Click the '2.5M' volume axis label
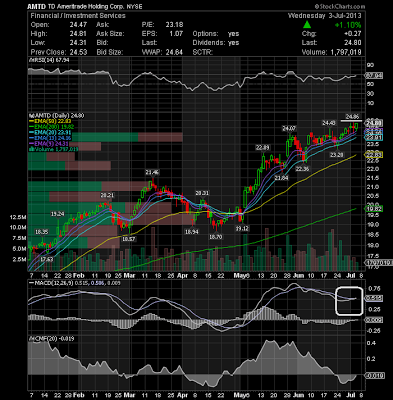The height and width of the screenshot is (400, 393). point(20,259)
